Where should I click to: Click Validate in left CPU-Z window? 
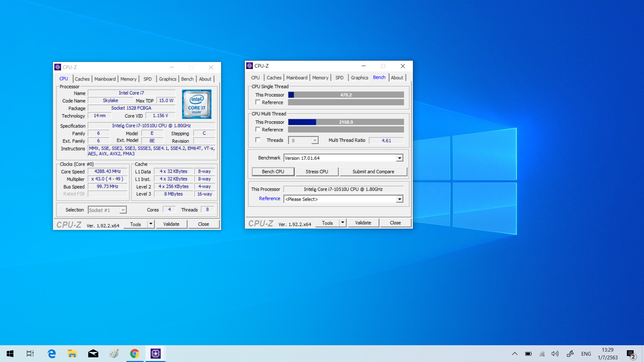coord(171,224)
